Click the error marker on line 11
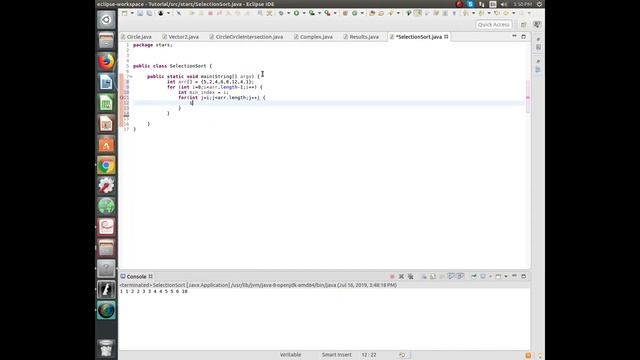Screen dimensions: 640x360 122,98
